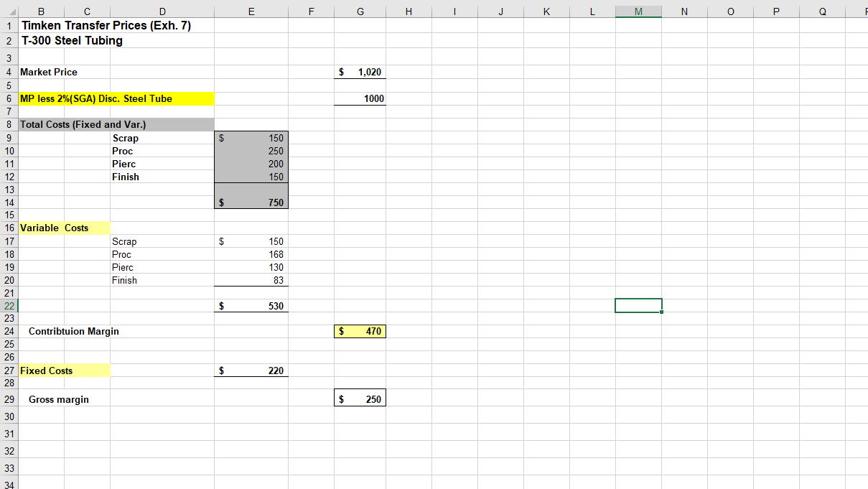Click the yellow 'Variable Costs' heading cell

tap(65, 228)
